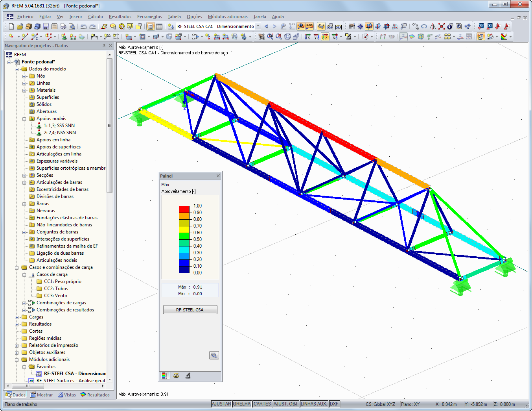Select the filter microscope tab in Painel
Screen dimensions: 532x411
tap(188, 376)
